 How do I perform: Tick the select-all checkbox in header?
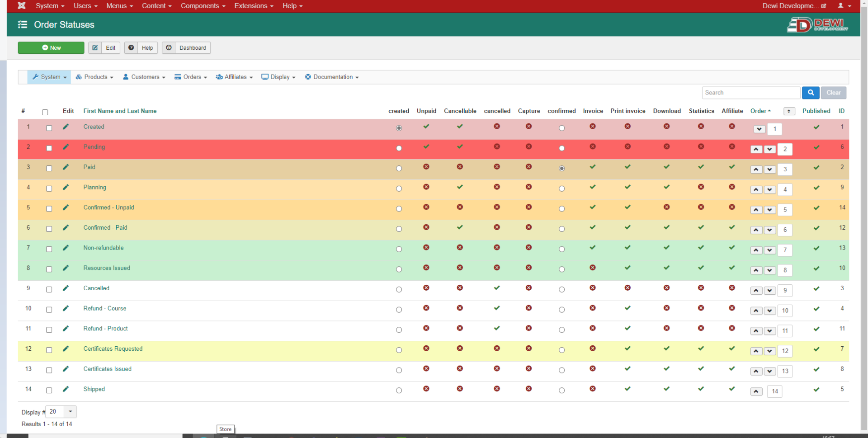pyautogui.click(x=45, y=112)
